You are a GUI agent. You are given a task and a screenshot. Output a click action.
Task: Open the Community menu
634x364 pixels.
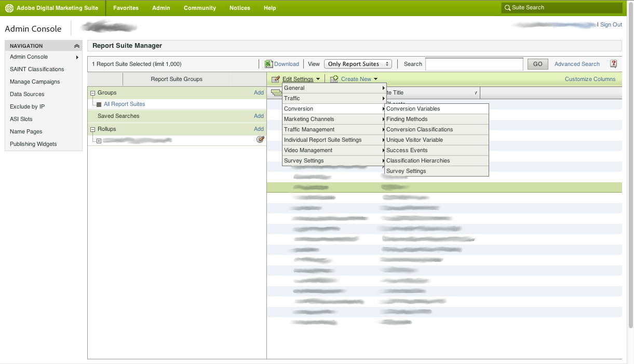point(200,8)
